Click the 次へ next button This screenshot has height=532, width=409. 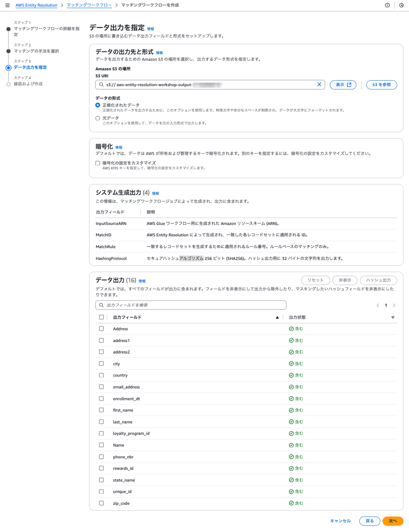tap(393, 521)
